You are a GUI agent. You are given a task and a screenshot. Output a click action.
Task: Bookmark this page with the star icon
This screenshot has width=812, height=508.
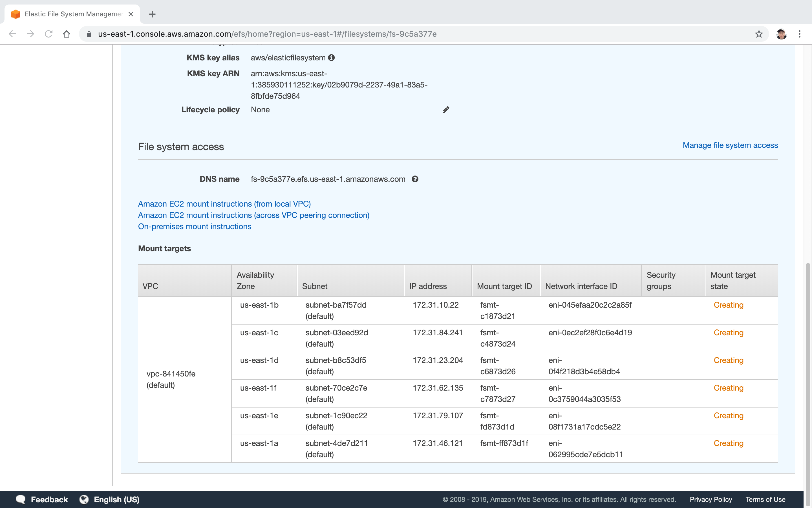tap(759, 34)
